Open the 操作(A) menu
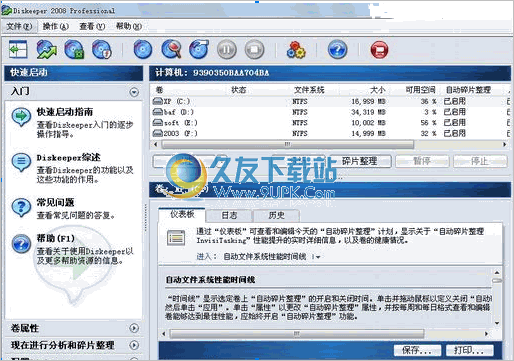 coord(56,26)
